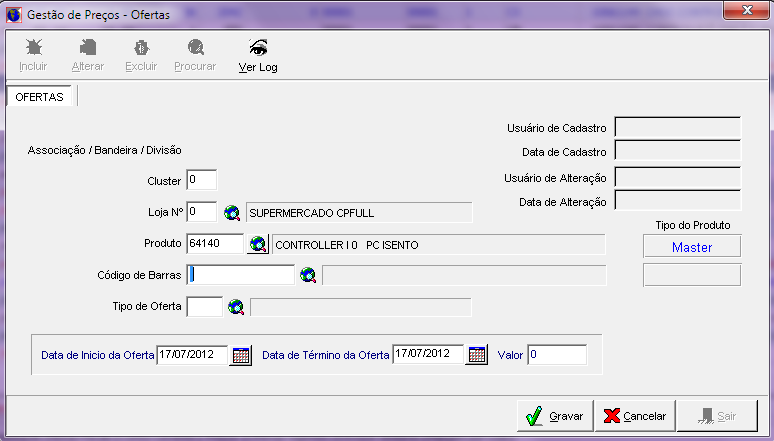This screenshot has height=441, width=774.
Task: Click the barcode description field
Action: (464, 276)
